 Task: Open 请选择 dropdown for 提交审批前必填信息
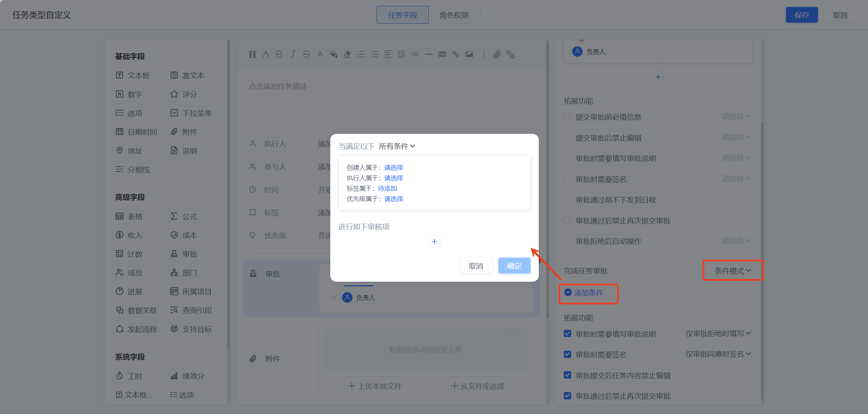pos(737,117)
